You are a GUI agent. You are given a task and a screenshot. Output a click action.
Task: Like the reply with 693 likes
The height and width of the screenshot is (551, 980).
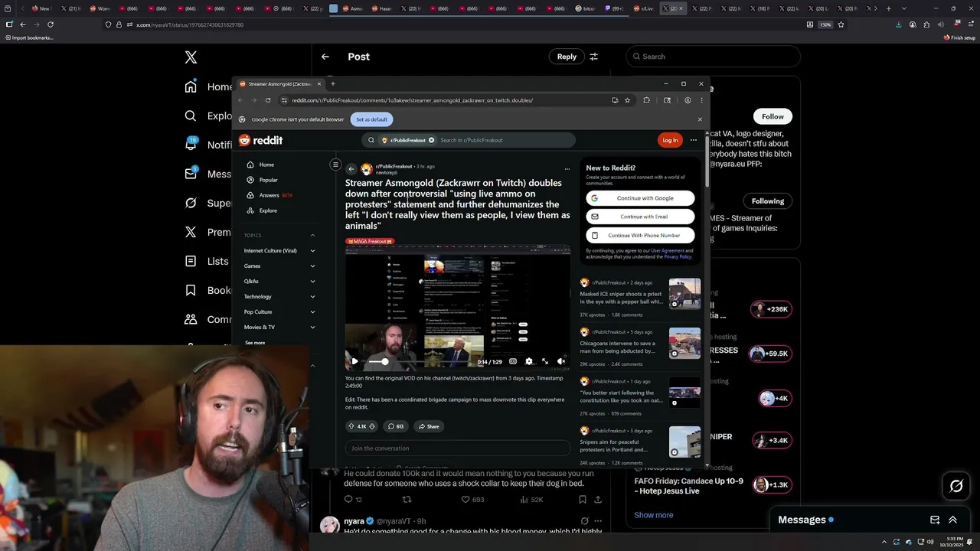tap(465, 500)
